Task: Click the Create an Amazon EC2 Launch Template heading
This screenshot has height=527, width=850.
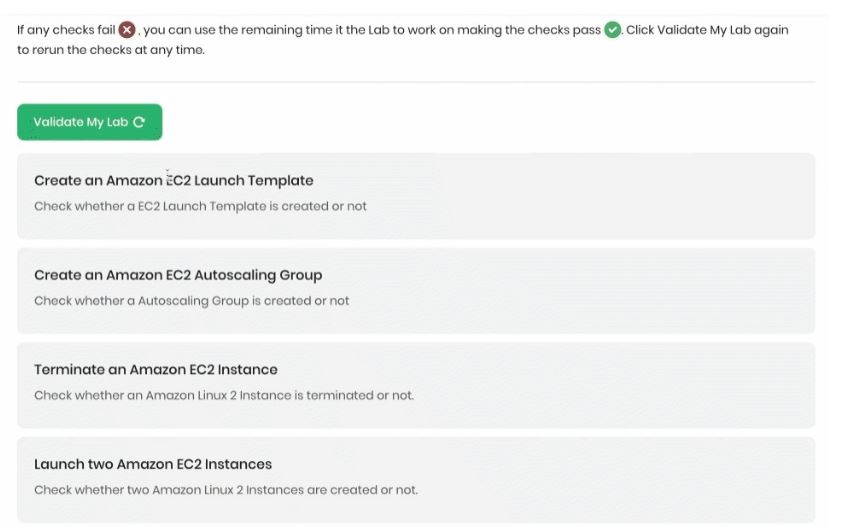Action: (x=173, y=181)
